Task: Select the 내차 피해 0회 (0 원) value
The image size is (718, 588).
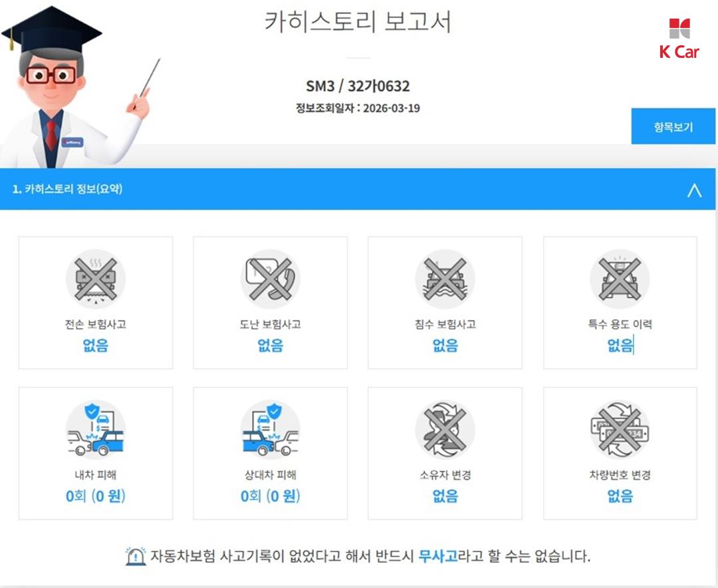Action: coord(95,496)
